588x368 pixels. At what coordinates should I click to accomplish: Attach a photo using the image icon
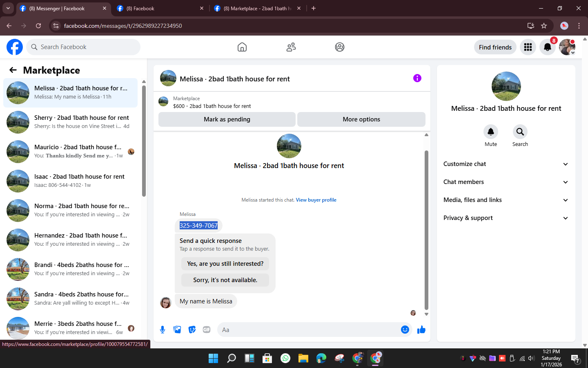[x=177, y=330]
